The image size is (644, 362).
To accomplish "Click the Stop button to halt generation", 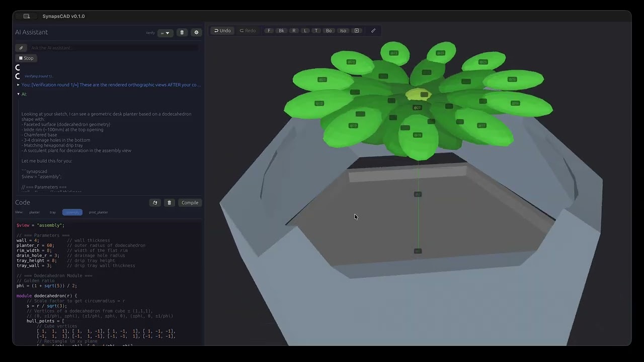I will 26,58.
